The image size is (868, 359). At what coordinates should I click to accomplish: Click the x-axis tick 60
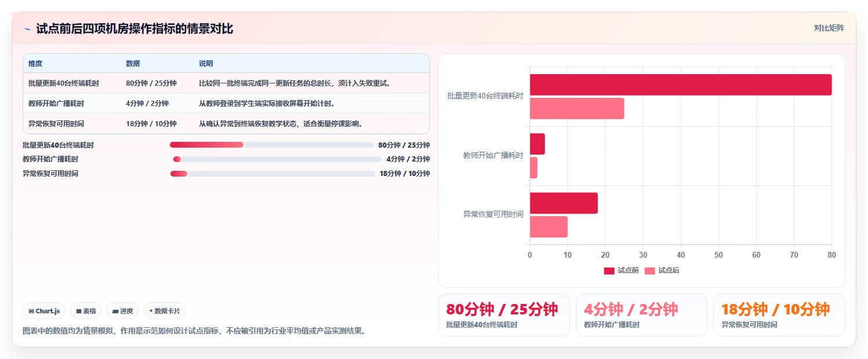coord(756,255)
